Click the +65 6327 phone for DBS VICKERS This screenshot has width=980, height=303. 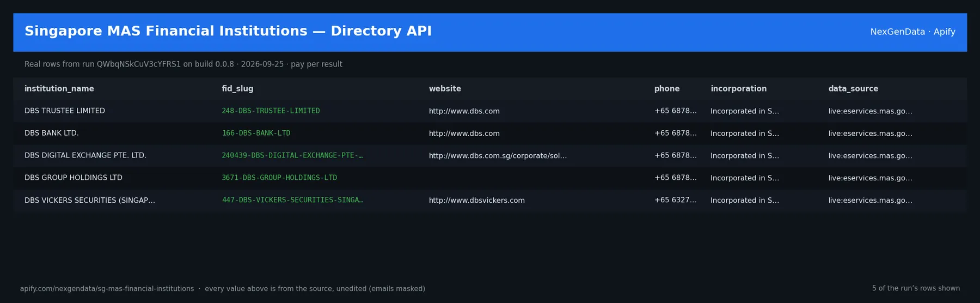tap(676, 201)
